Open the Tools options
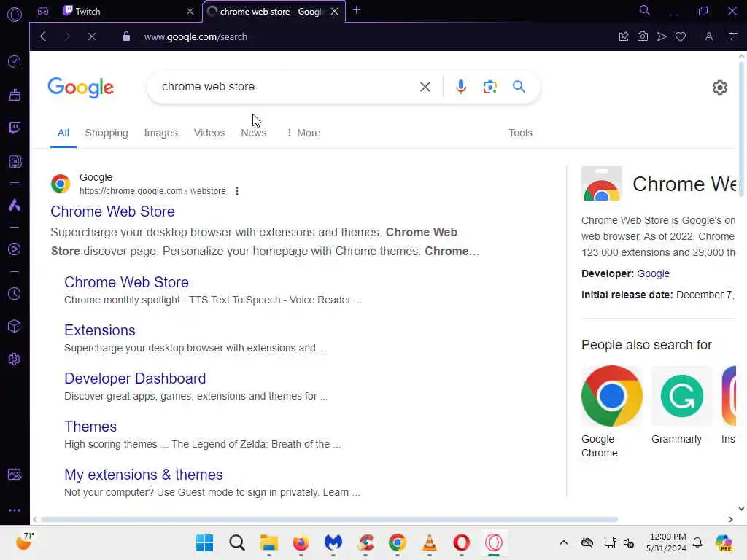This screenshot has height=560, width=747. coord(520,133)
